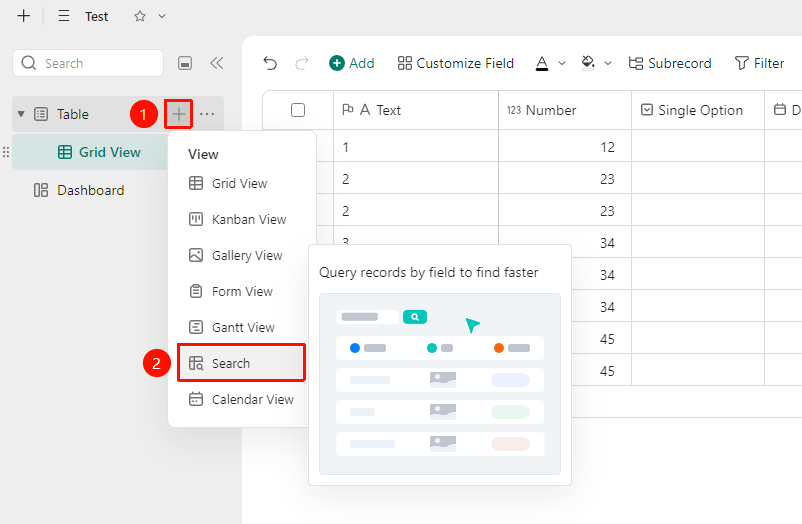
Task: Click the plus icon beside the menu icon
Action: (24, 16)
